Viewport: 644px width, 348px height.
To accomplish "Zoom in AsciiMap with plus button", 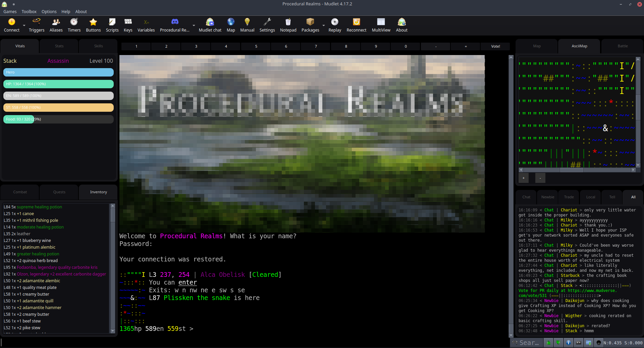I will pos(523,178).
